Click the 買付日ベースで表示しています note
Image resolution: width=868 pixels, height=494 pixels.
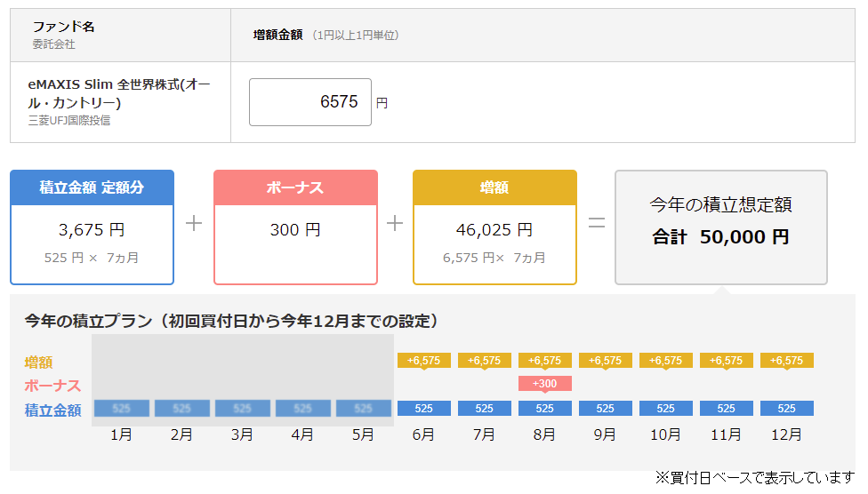tap(755, 477)
